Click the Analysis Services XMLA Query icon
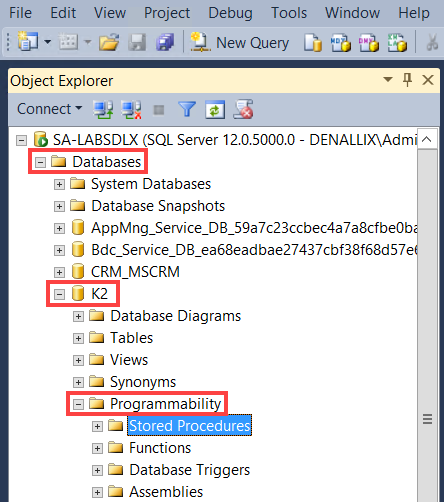444x502 pixels. (x=397, y=43)
